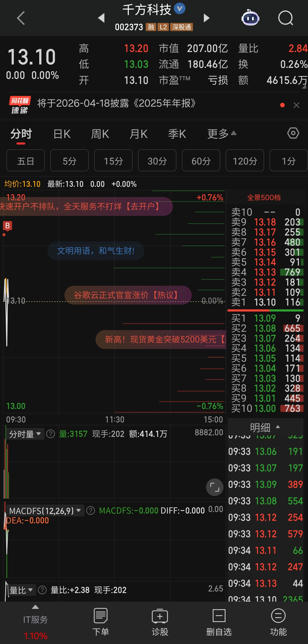Select the 季K tab
Screen dimensions: 308x644
tap(177, 134)
